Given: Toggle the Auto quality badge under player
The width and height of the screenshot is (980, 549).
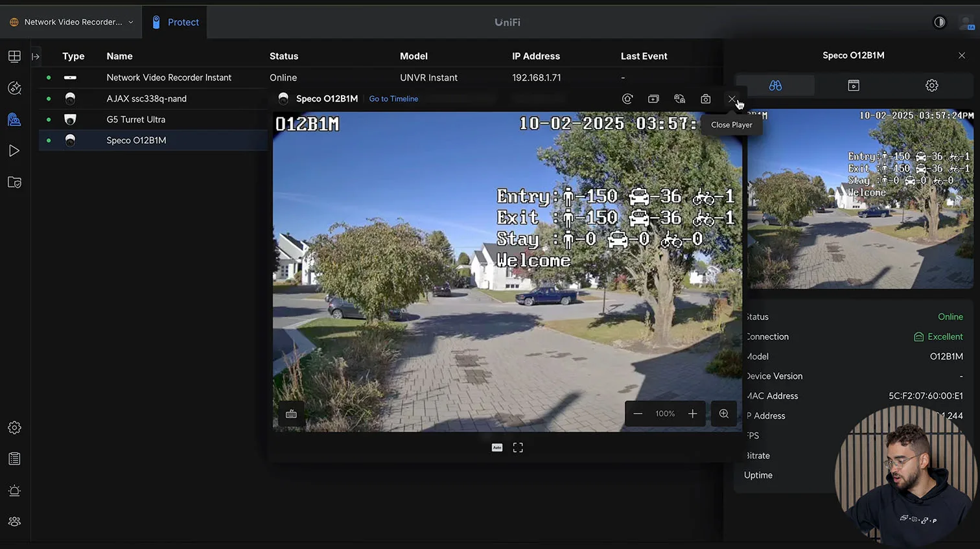Looking at the screenshot, I should point(497,448).
